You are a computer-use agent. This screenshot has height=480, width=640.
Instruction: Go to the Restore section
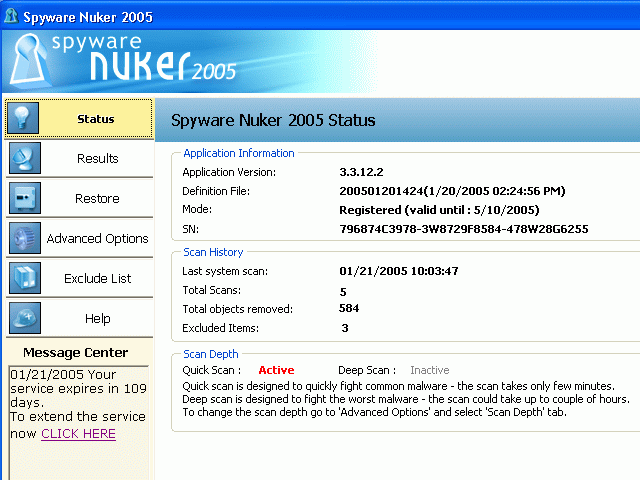click(79, 198)
